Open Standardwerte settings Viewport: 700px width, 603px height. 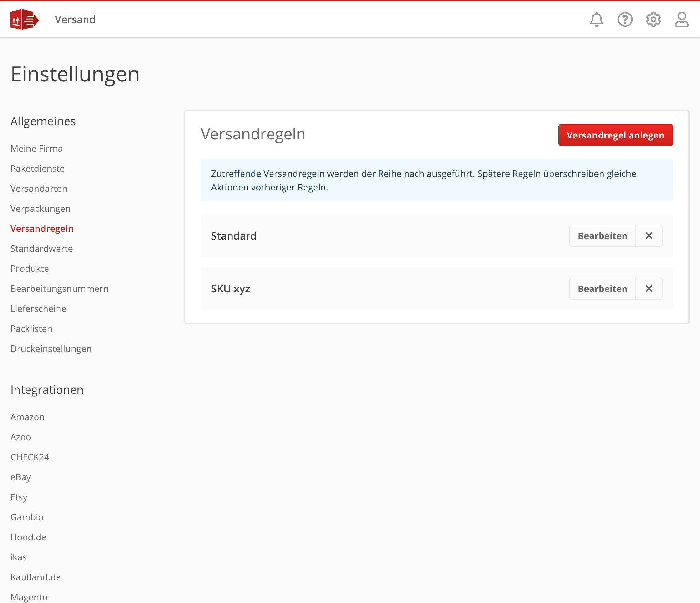pyautogui.click(x=42, y=249)
